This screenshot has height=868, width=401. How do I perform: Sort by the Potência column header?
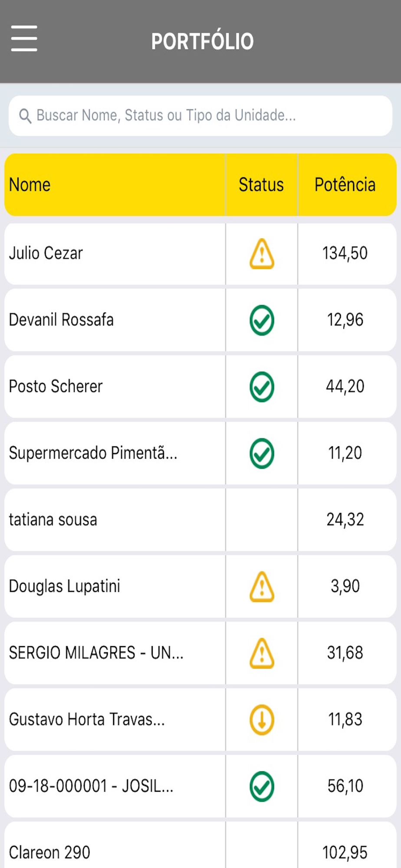point(345,185)
